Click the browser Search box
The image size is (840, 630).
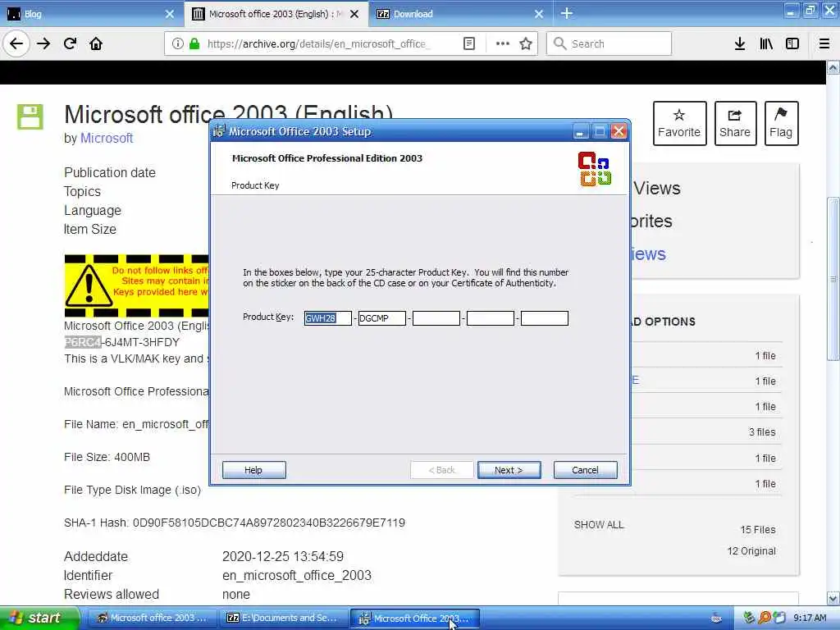[x=609, y=44]
